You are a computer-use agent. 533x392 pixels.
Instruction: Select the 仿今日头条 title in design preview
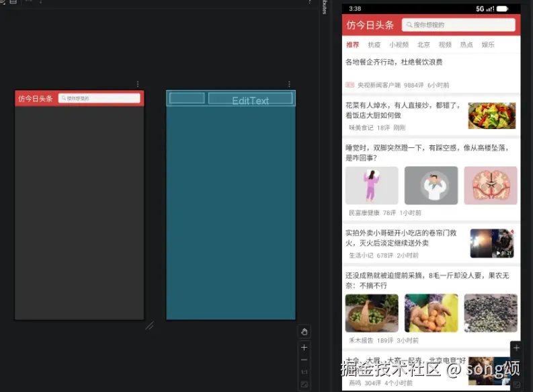tap(36, 99)
